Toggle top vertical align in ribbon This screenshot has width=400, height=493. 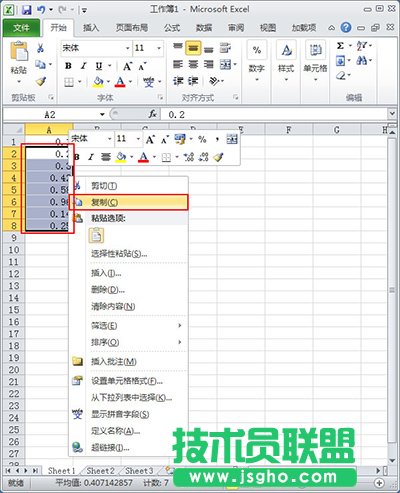[x=178, y=46]
